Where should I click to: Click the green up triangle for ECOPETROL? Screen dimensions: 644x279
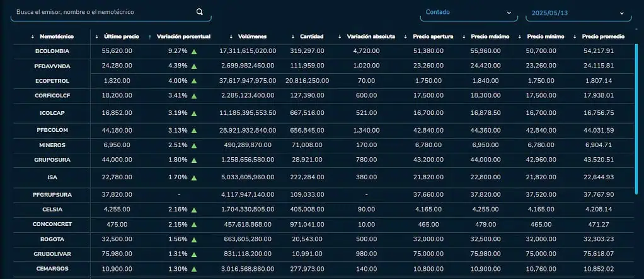[194, 81]
